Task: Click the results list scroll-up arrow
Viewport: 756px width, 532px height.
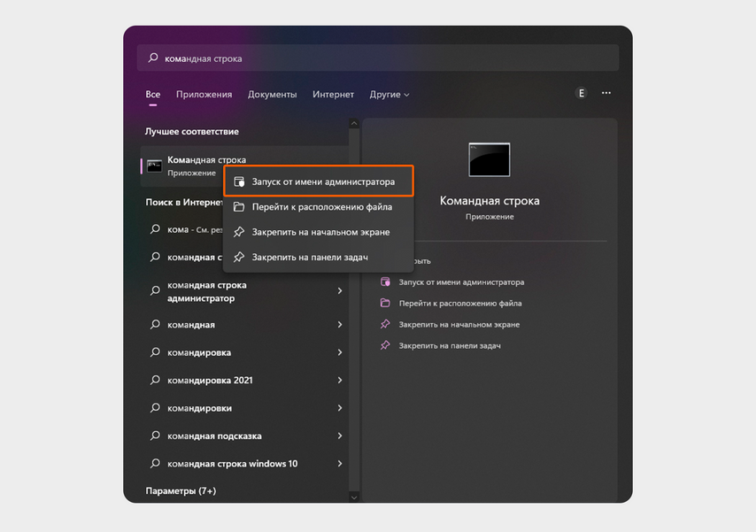Action: tap(354, 123)
